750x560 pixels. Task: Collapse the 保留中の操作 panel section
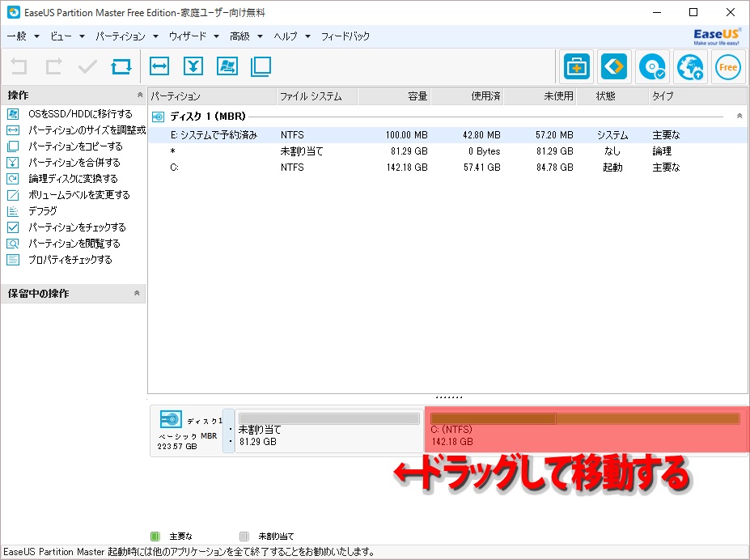(x=137, y=293)
